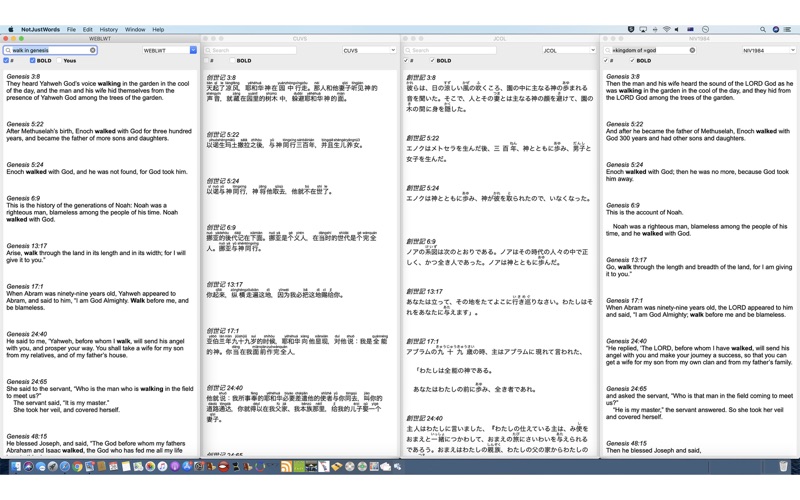Open the Time Machine clock icon
This screenshot has width=800, height=500.
coord(706,29)
